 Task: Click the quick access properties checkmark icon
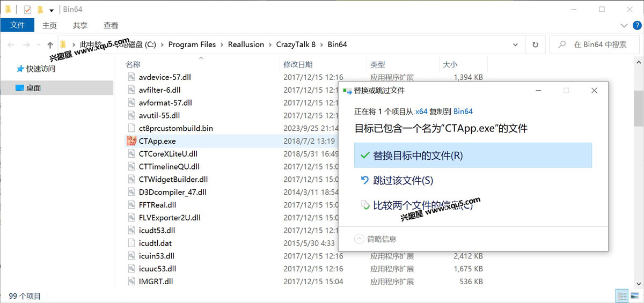[x=27, y=9]
